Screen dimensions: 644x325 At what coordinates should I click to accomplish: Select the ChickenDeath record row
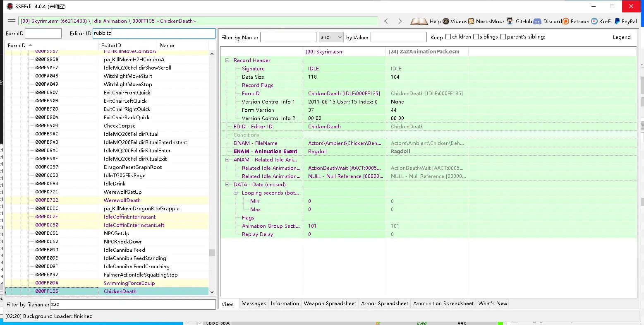[x=107, y=291]
